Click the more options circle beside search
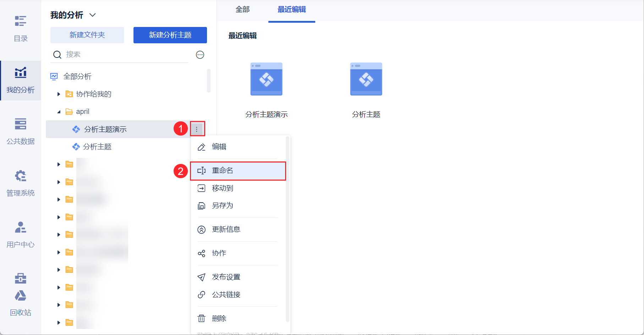 (x=200, y=55)
